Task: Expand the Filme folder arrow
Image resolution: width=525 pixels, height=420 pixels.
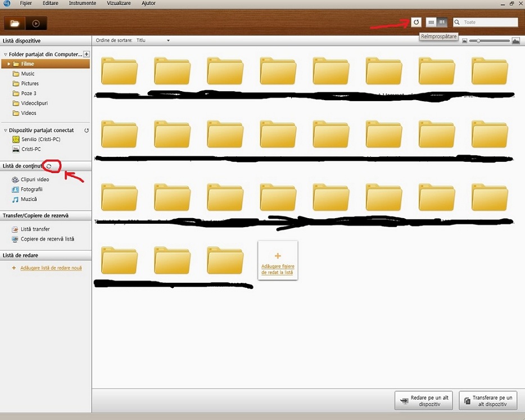Action: click(x=8, y=64)
